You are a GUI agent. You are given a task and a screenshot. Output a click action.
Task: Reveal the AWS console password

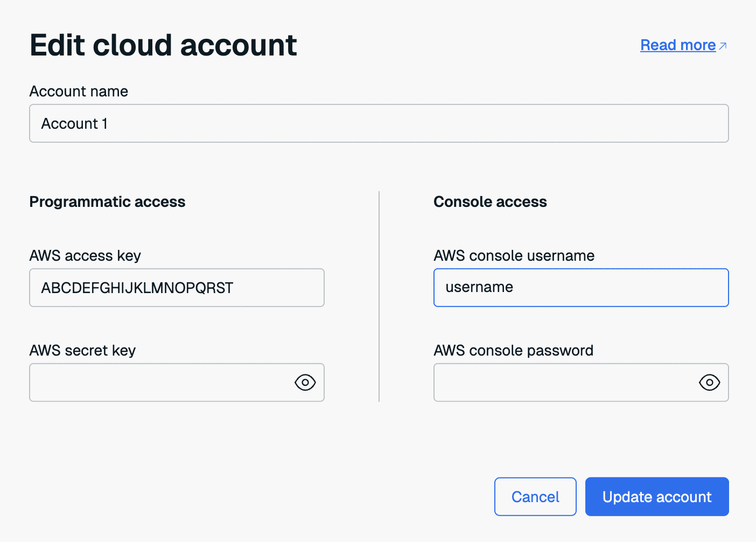point(709,383)
